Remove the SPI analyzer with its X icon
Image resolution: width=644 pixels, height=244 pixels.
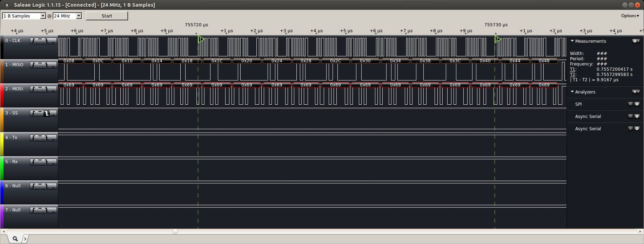[630, 104]
